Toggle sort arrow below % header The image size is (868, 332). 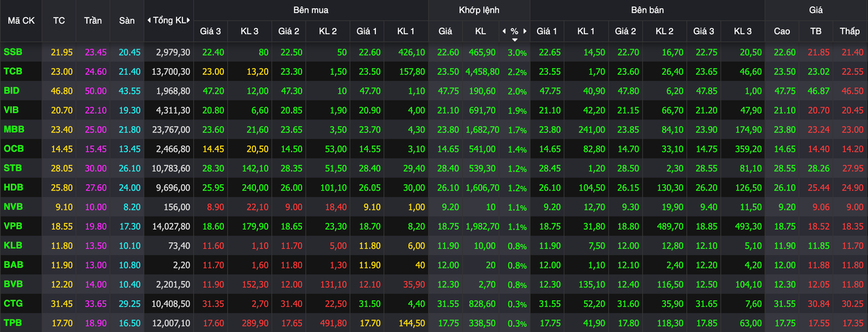point(515,39)
